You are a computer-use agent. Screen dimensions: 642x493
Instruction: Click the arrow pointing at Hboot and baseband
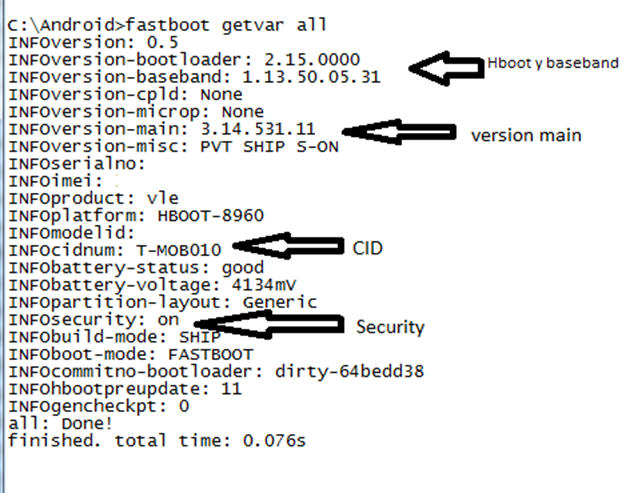(446, 68)
